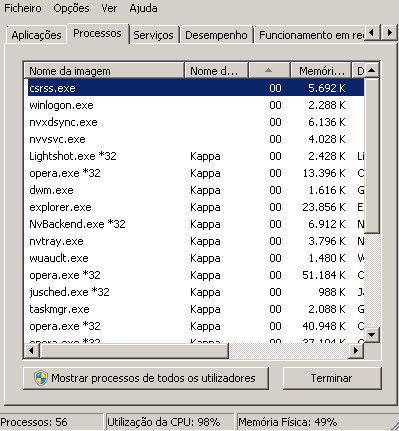Click Utilização da CPU: 98% status
The image size is (399, 431).
pyautogui.click(x=169, y=422)
